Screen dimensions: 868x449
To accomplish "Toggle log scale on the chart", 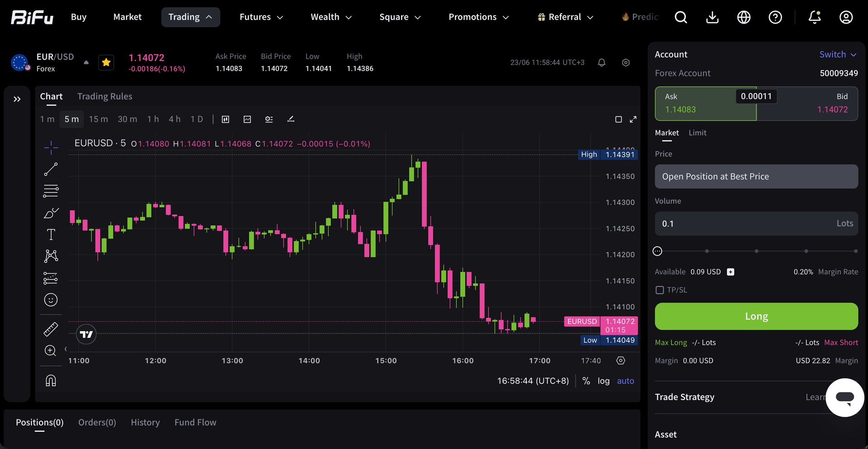I will point(604,381).
